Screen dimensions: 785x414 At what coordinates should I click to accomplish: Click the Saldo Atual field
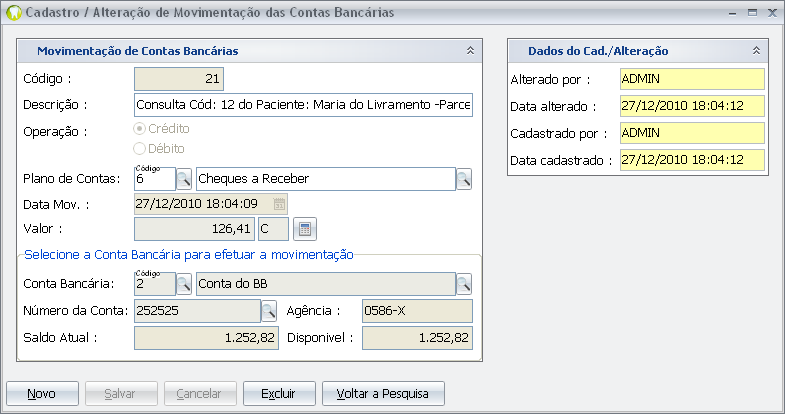[x=206, y=338]
